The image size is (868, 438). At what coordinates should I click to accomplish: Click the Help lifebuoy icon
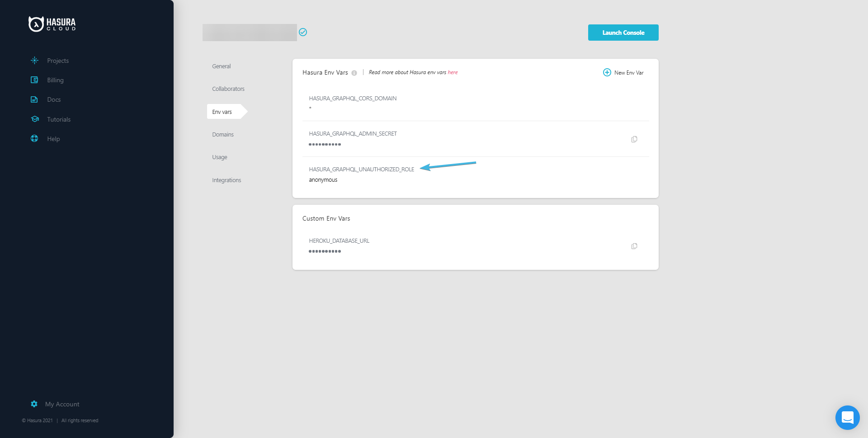click(x=34, y=138)
